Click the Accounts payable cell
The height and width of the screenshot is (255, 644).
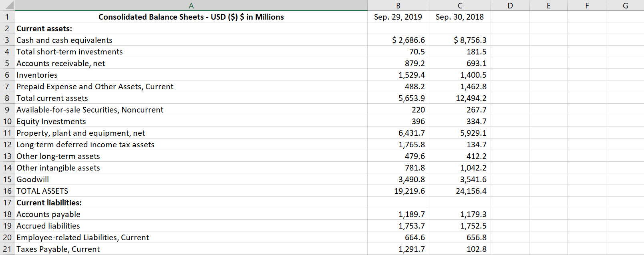(x=191, y=214)
